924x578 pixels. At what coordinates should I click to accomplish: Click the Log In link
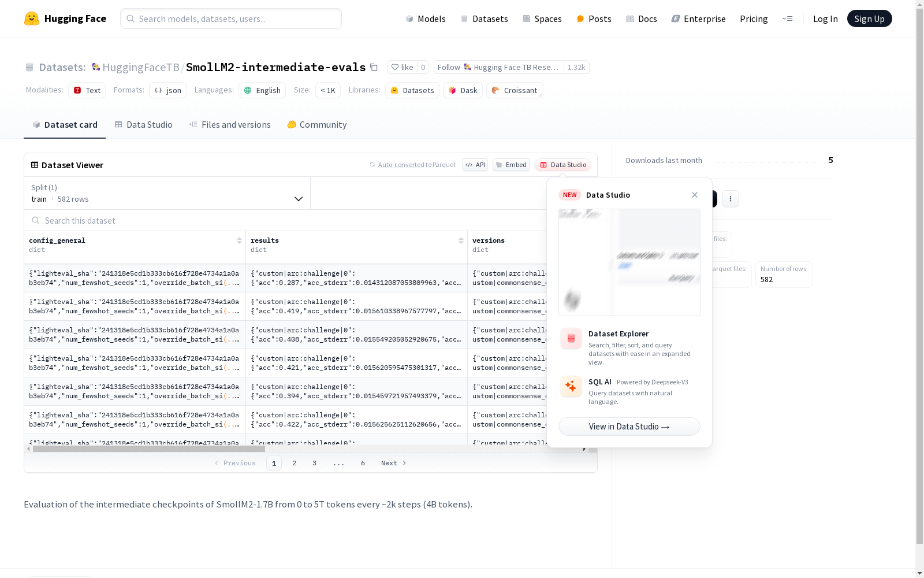pos(825,18)
